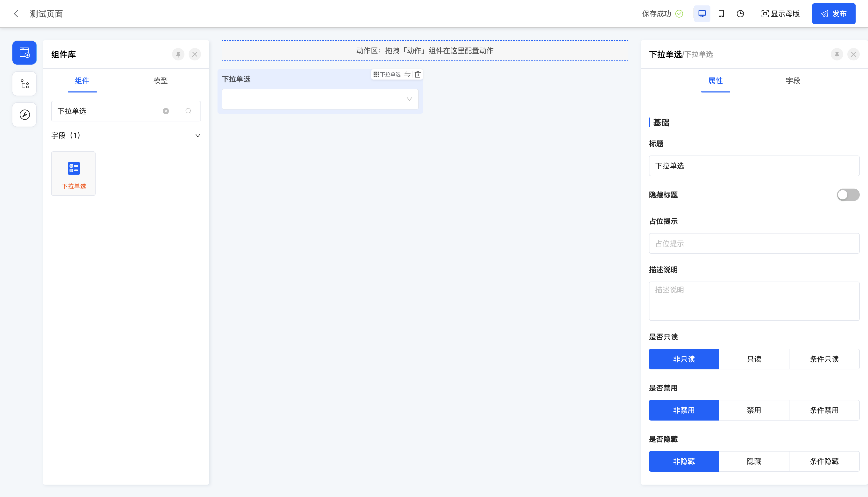Toggle the 隐藏标题 switch
Screen dimensions: 868x497
(848, 195)
